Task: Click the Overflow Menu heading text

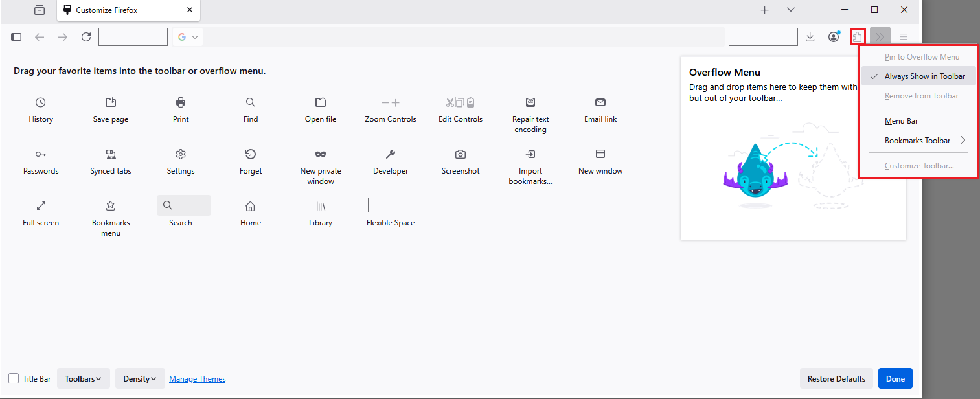Action: [x=725, y=73]
